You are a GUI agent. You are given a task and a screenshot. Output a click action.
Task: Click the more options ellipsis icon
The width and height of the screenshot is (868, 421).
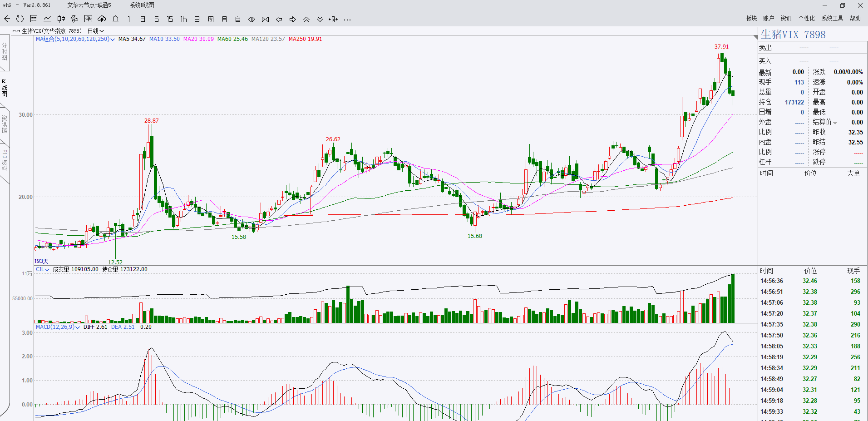pos(347,19)
